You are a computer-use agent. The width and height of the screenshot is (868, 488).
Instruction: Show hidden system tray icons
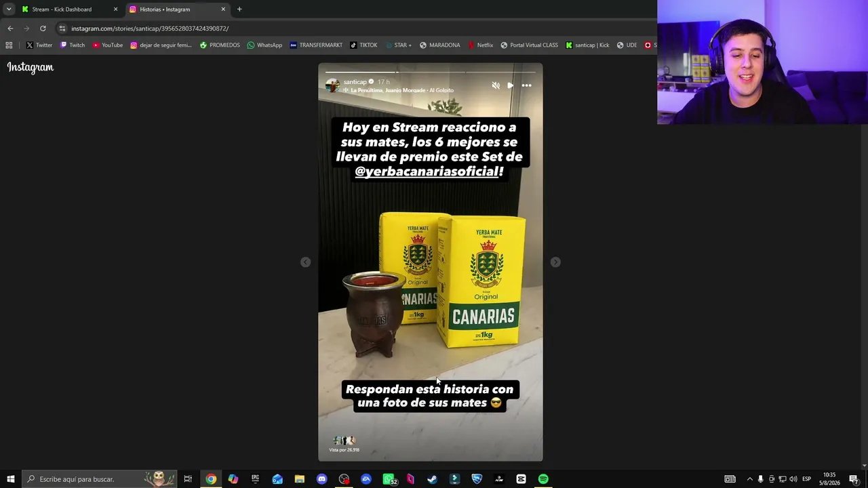[749, 479]
